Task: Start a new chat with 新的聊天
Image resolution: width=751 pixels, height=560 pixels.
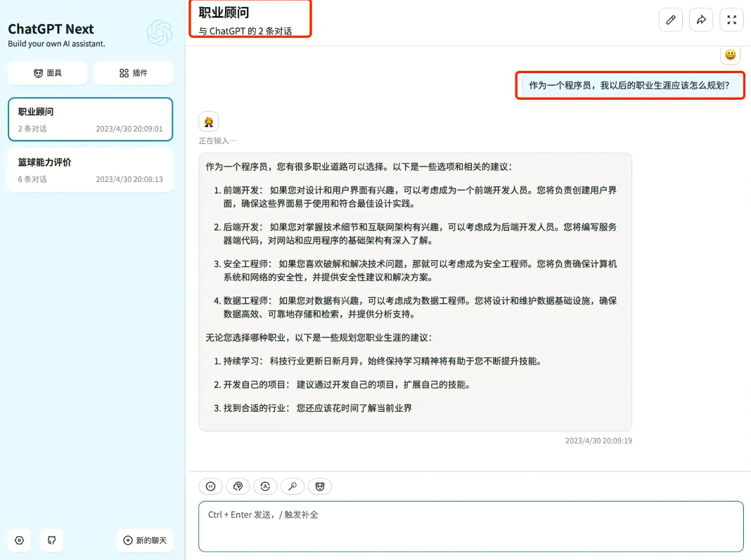Action: (x=145, y=540)
